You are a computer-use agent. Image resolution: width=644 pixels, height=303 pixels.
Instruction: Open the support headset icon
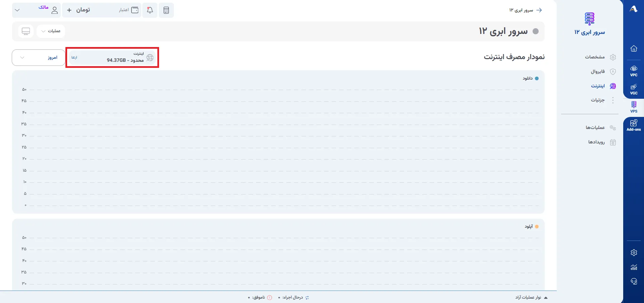coord(634,282)
